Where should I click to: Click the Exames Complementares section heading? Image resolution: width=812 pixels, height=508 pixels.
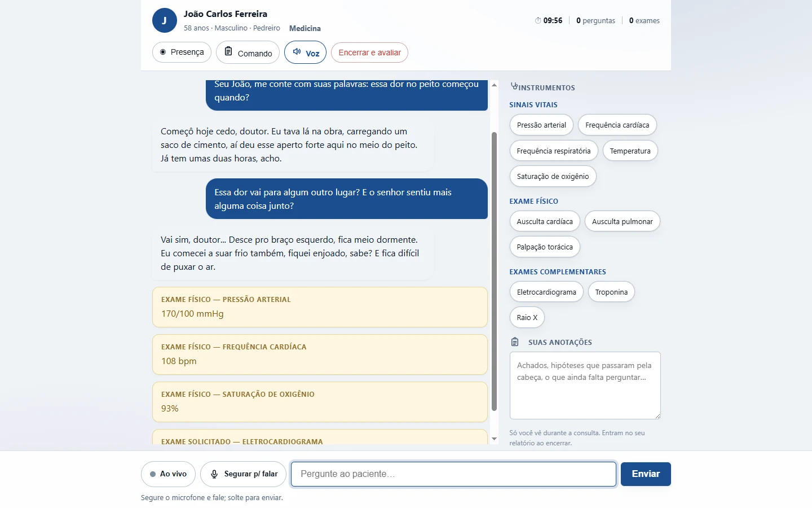pyautogui.click(x=558, y=271)
